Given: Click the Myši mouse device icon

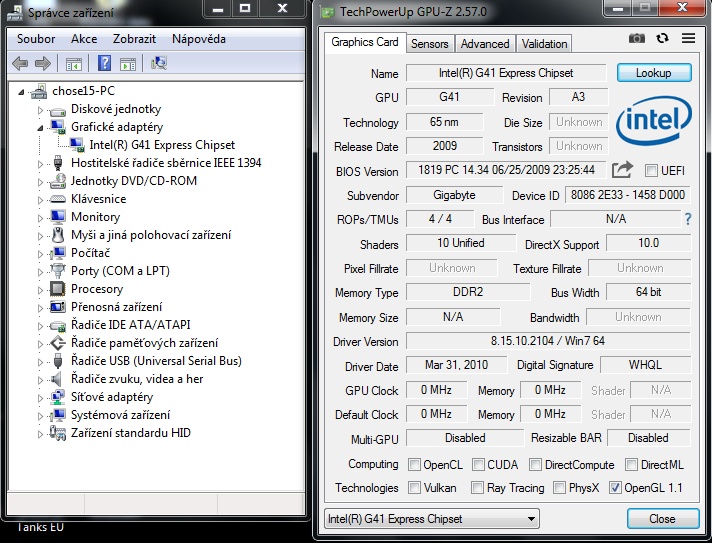Looking at the screenshot, I should point(58,235).
